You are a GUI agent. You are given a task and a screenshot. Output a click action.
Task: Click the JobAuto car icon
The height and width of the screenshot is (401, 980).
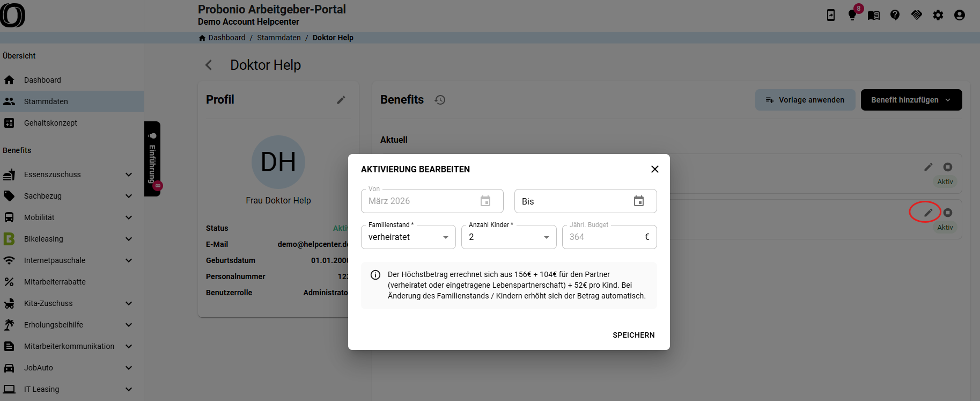[9, 368]
